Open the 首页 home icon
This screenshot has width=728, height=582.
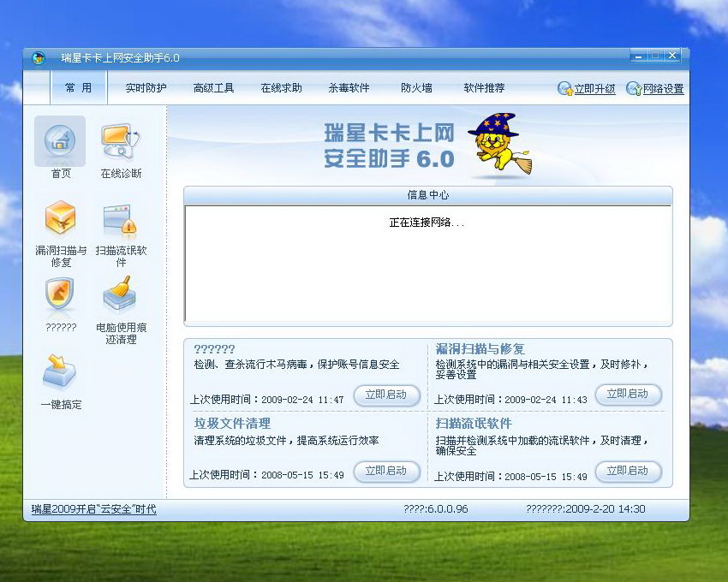click(60, 141)
